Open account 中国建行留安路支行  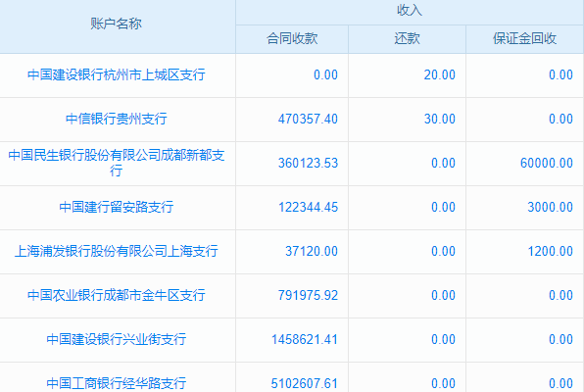[x=117, y=207]
